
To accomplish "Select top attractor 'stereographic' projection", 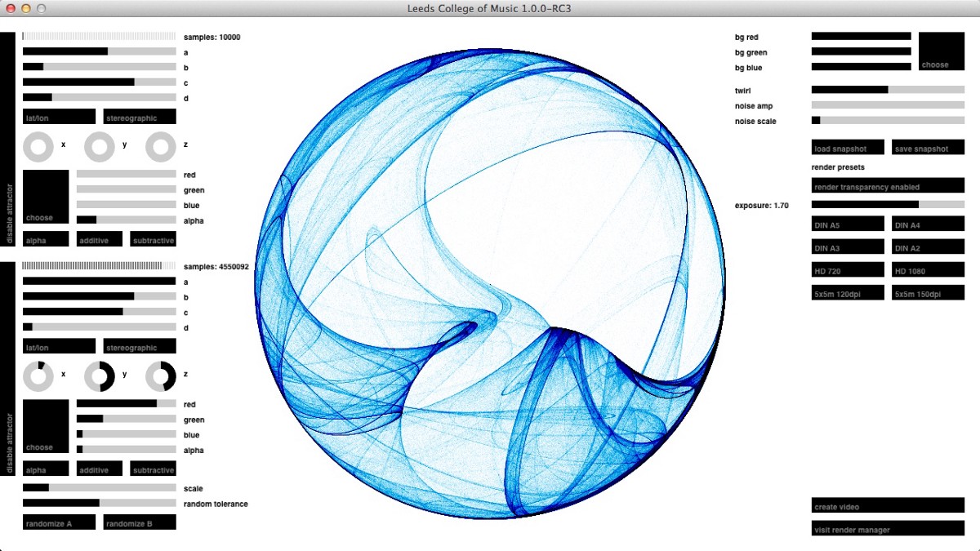I will tap(140, 117).
